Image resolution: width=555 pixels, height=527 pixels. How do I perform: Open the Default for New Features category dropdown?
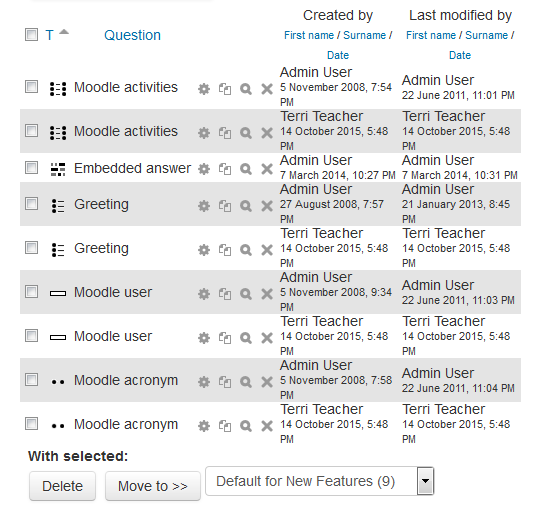click(319, 481)
